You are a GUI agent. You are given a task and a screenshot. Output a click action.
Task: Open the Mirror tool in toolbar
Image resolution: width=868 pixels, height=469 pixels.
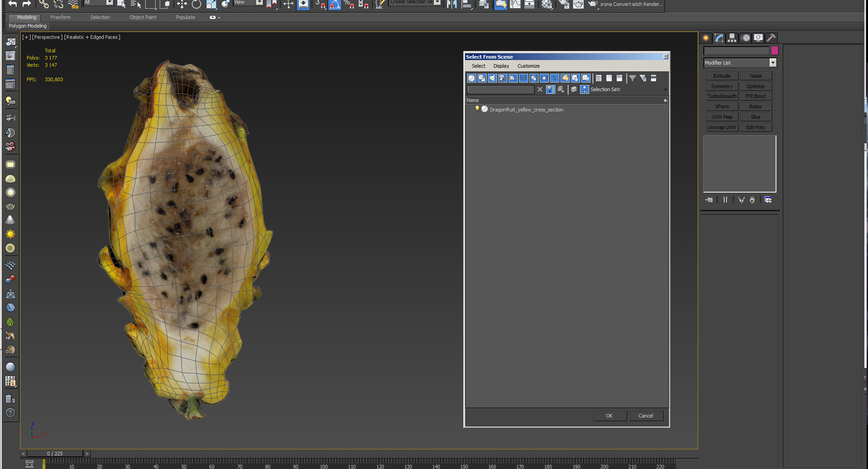coord(452,5)
